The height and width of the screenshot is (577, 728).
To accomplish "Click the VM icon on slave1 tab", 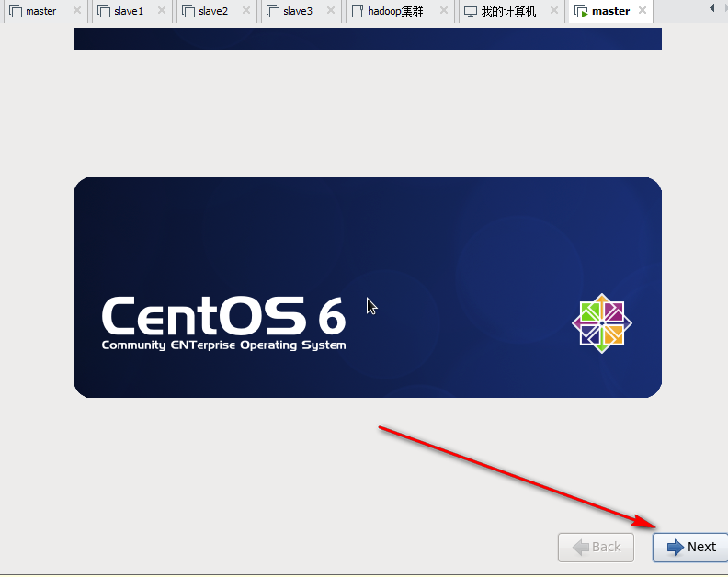I will 104,11.
